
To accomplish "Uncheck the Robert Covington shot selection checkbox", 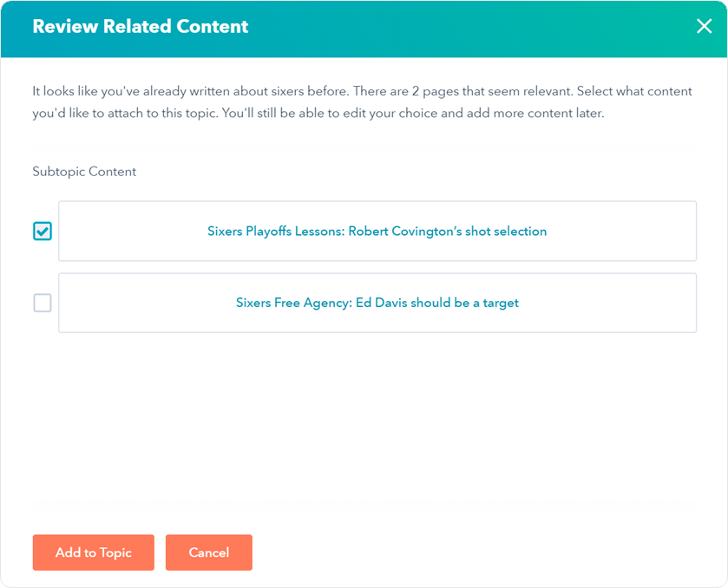I will [x=43, y=232].
